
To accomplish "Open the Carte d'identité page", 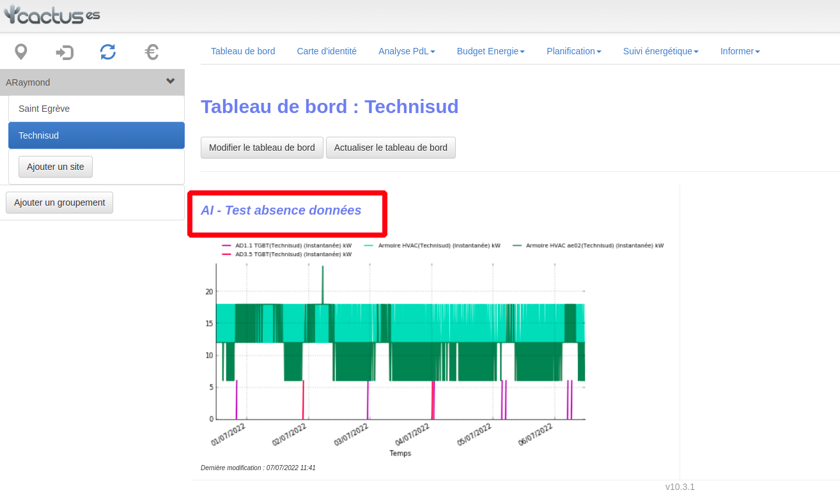I will tap(327, 51).
